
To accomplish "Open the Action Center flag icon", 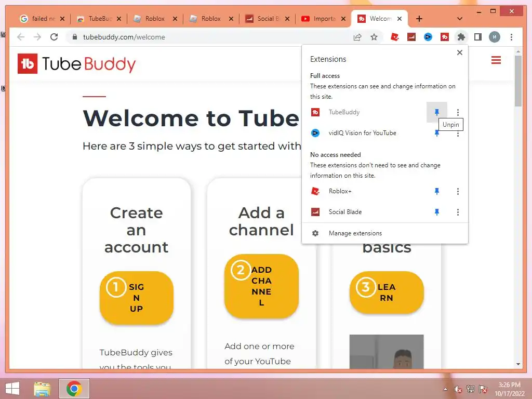I will click(x=483, y=389).
